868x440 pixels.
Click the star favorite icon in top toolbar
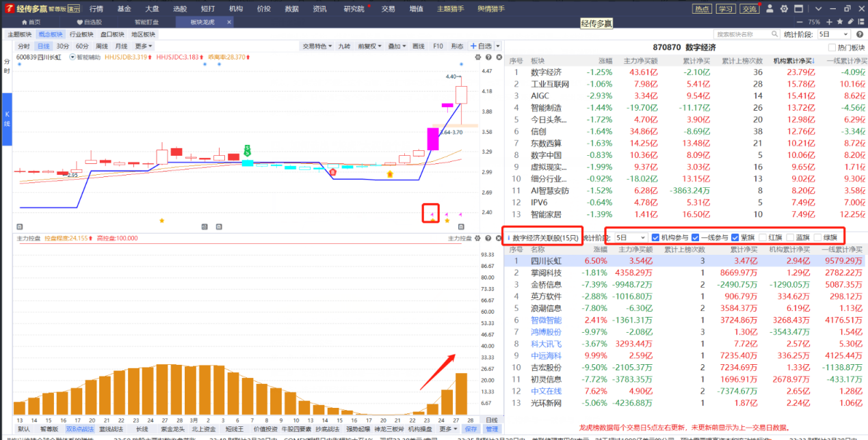click(x=840, y=22)
